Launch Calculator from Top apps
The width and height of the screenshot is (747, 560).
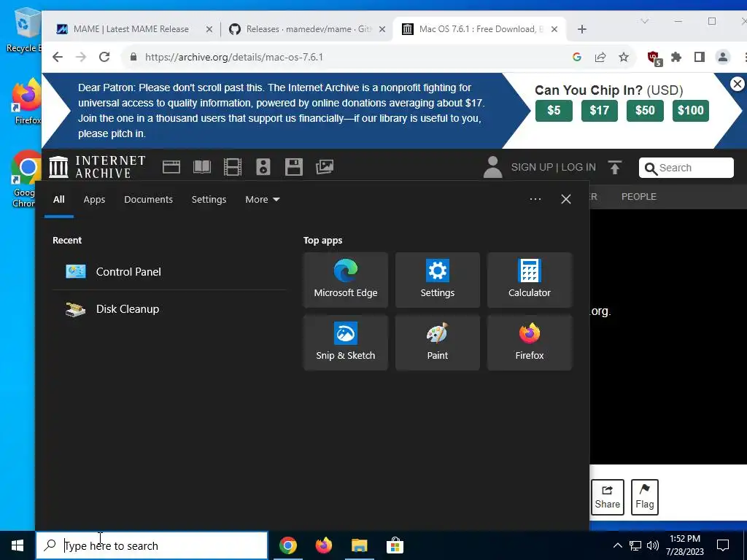pyautogui.click(x=530, y=280)
